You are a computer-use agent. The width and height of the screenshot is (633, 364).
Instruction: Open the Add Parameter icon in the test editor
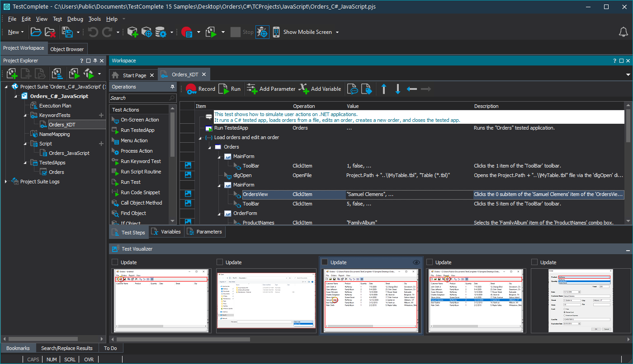(x=250, y=89)
